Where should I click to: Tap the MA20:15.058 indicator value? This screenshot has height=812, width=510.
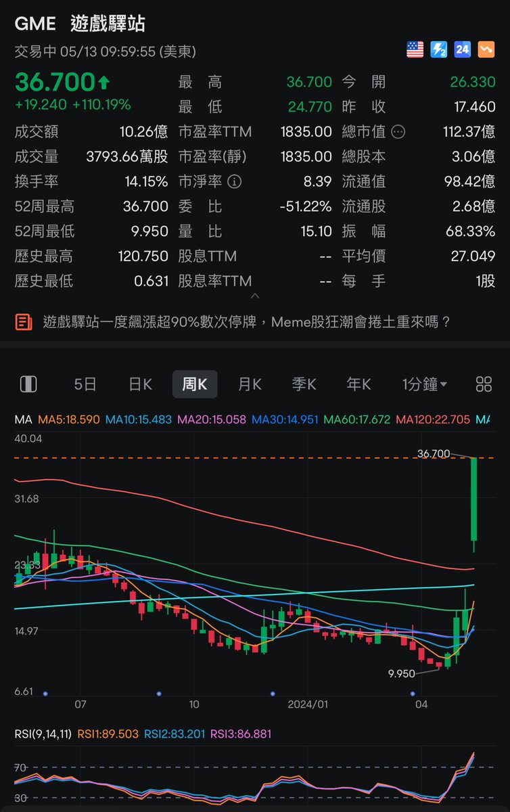(x=212, y=420)
